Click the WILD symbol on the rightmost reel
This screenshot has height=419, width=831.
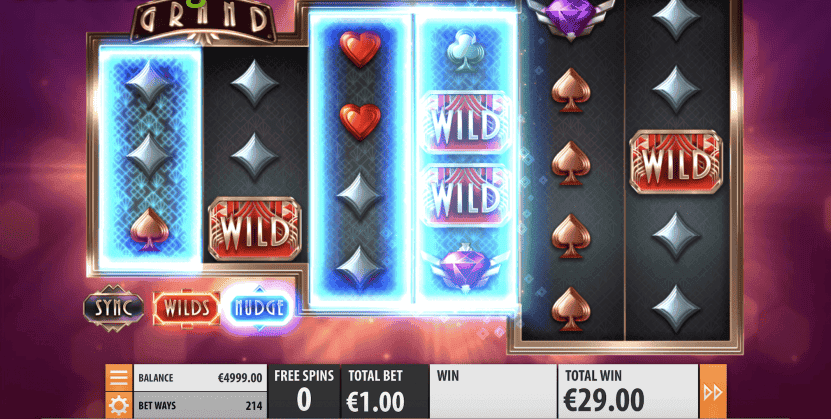[676, 162]
